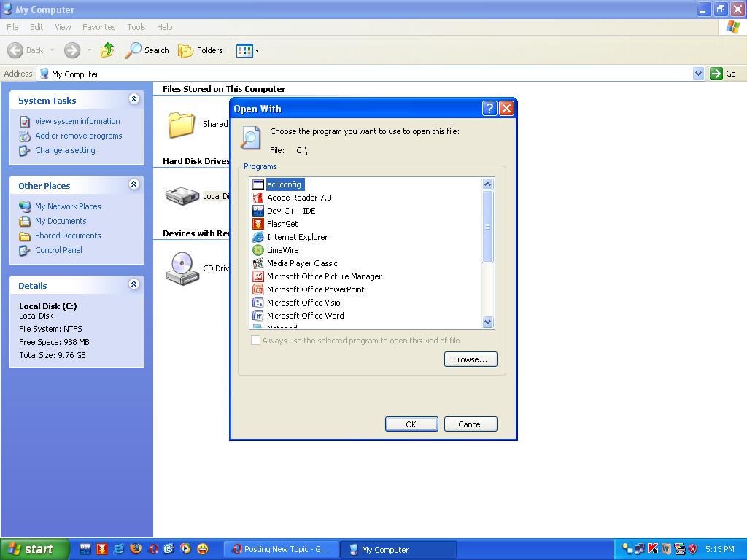Image resolution: width=747 pixels, height=560 pixels.
Task: Choose Adobe Reader 7.0 program icon
Action: pos(258,198)
